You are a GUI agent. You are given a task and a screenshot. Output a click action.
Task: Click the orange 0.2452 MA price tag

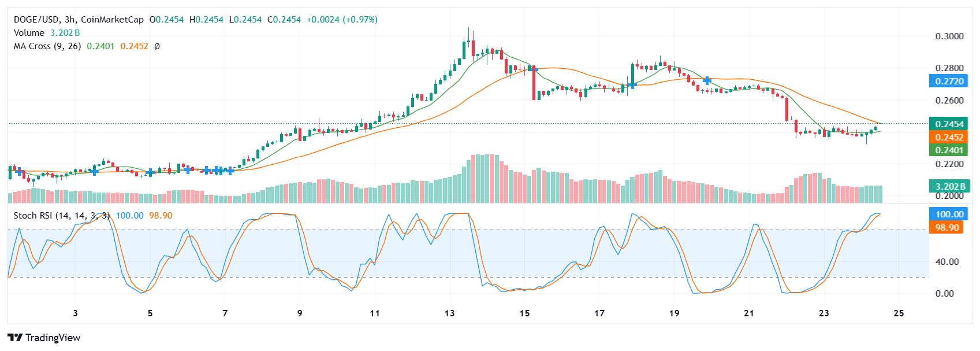pyautogui.click(x=949, y=137)
